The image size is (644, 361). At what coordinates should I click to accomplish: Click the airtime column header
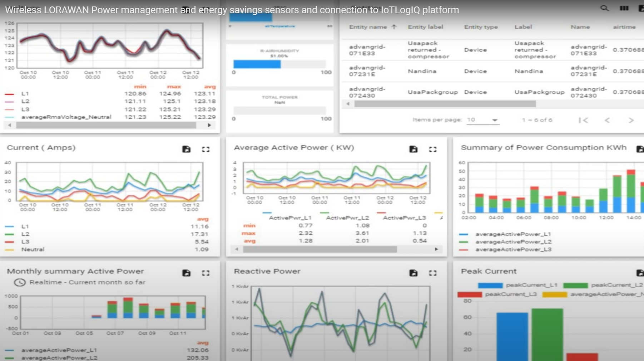pos(624,27)
